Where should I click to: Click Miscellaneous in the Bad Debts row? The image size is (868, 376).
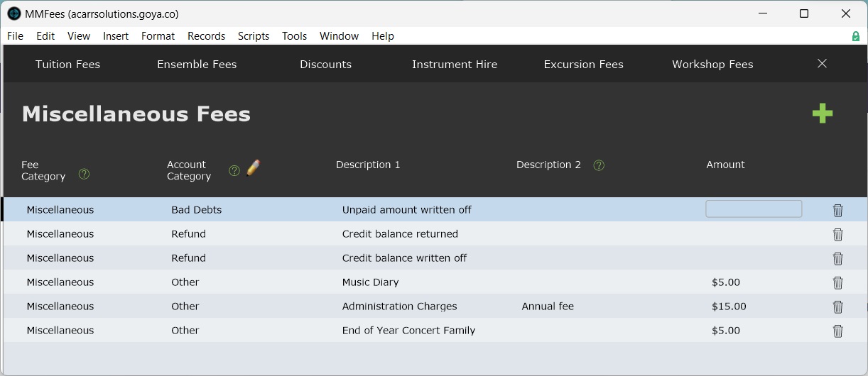[x=60, y=210]
